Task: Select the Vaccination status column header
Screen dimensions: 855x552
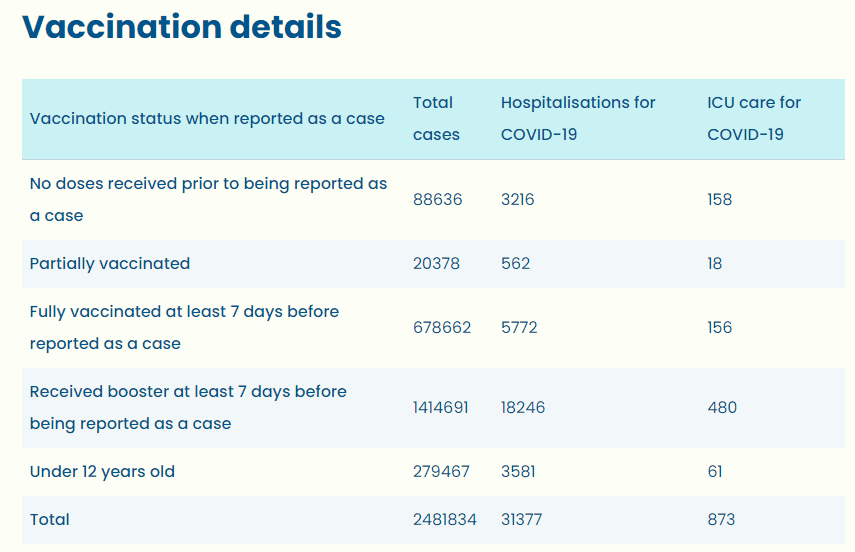Action: (207, 119)
